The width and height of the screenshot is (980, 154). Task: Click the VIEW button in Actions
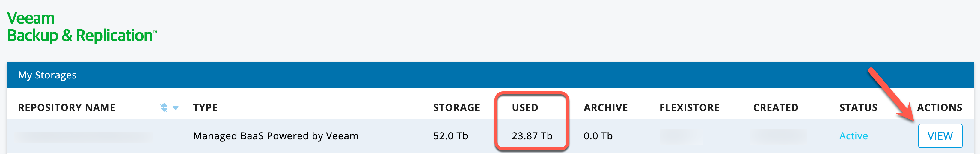[940, 136]
